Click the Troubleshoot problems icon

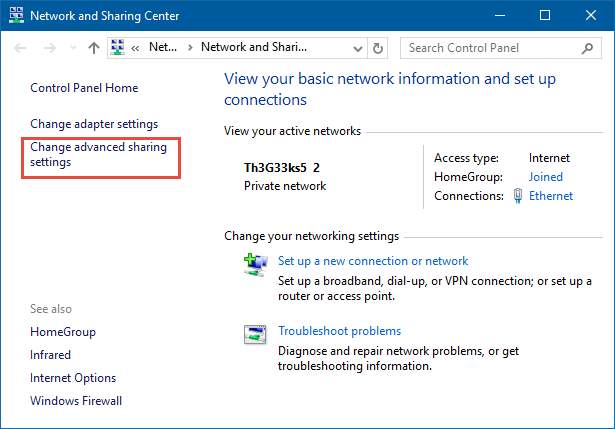click(x=254, y=333)
